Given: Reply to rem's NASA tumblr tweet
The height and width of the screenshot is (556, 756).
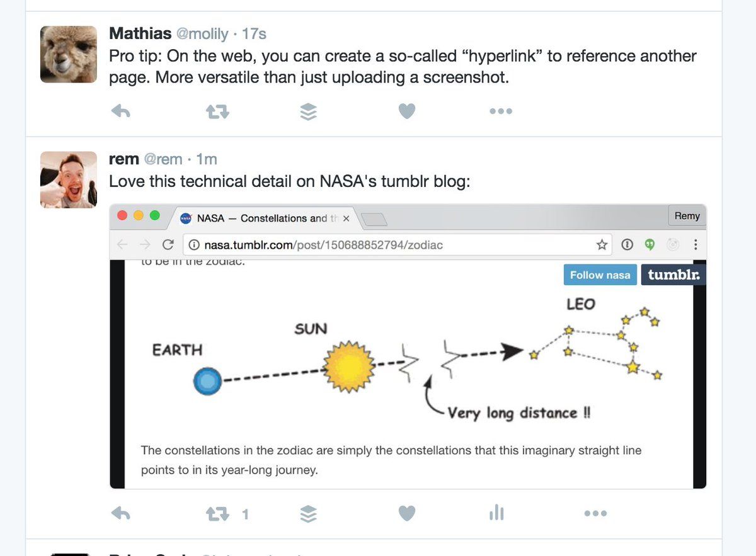Looking at the screenshot, I should click(120, 513).
